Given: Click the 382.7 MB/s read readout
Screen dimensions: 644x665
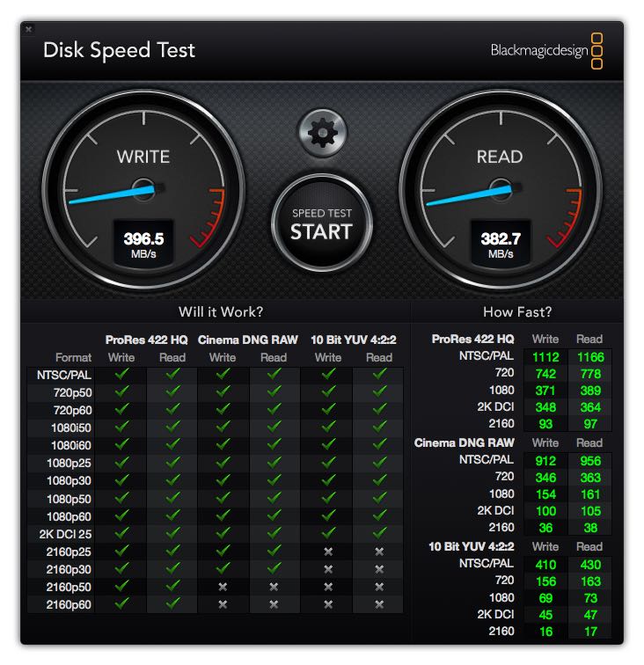Looking at the screenshot, I should [x=501, y=245].
